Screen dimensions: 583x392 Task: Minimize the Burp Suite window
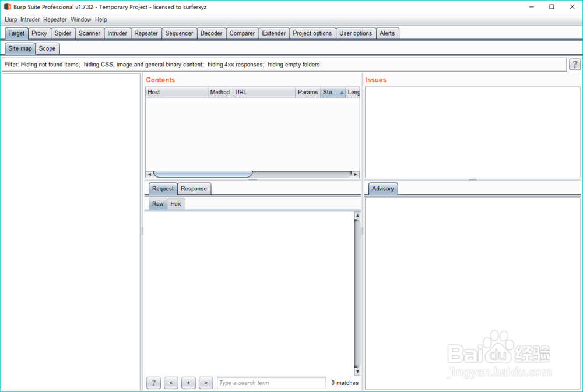532,6
